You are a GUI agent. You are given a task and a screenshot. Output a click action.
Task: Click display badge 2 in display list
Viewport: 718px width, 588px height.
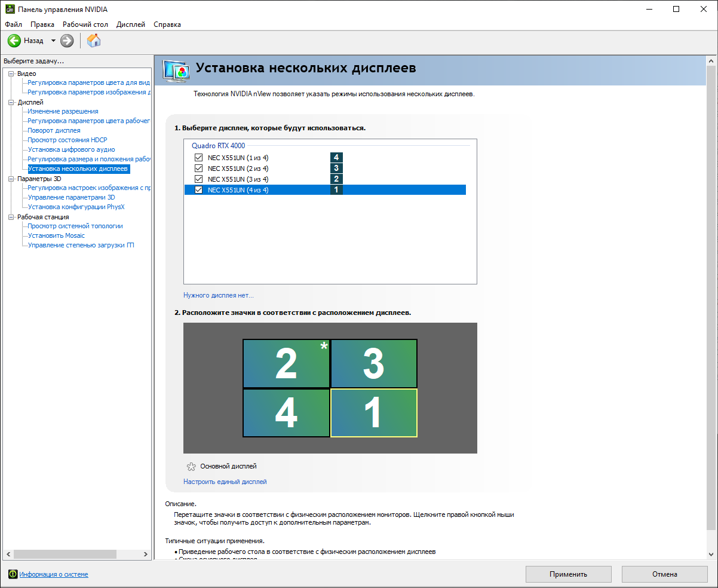coord(336,179)
